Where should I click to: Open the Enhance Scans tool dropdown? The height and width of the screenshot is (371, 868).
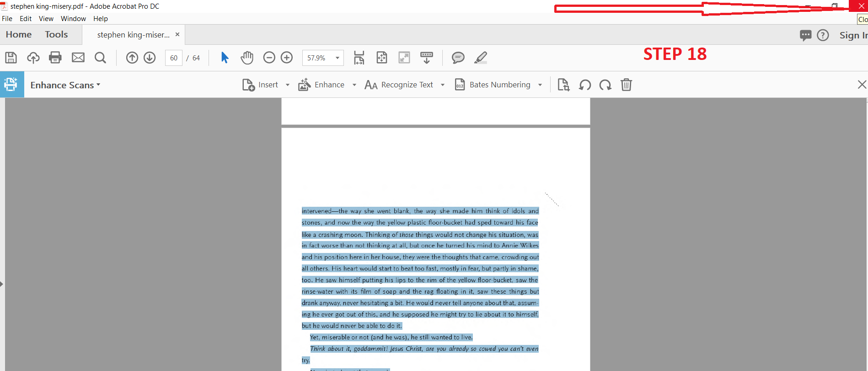tap(65, 85)
